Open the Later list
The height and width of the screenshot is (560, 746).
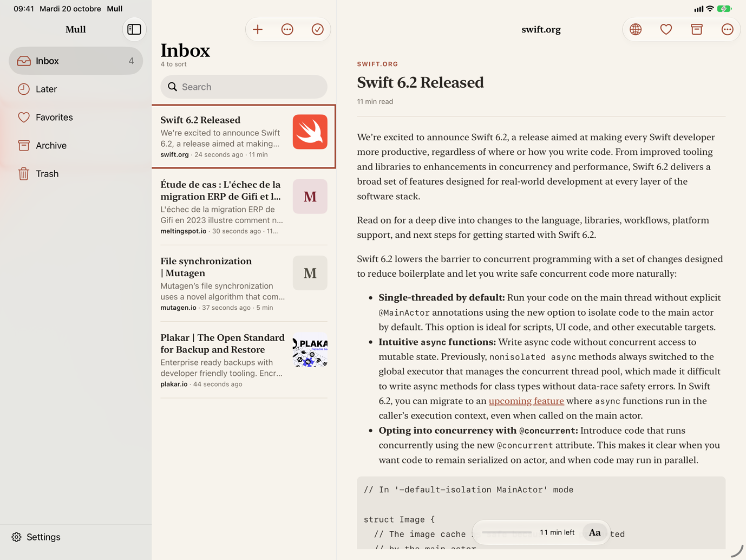(76, 89)
